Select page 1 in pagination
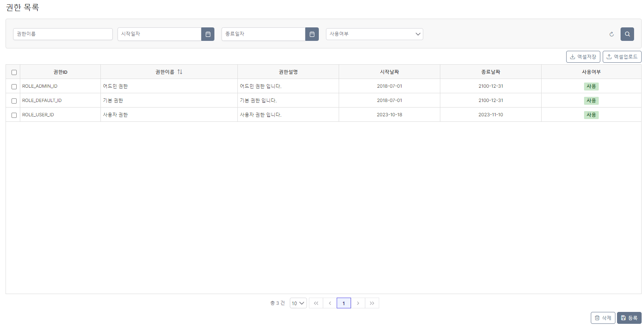This screenshot has height=327, width=644. 344,303
